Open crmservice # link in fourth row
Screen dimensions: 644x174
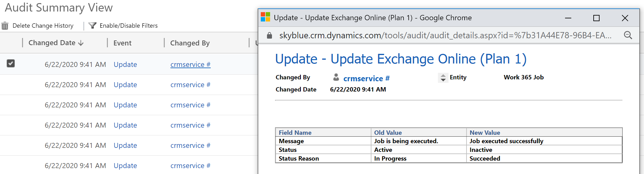point(191,125)
